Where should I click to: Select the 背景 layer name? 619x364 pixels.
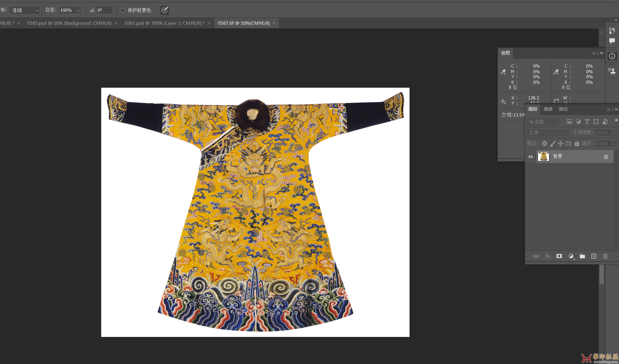tap(558, 156)
